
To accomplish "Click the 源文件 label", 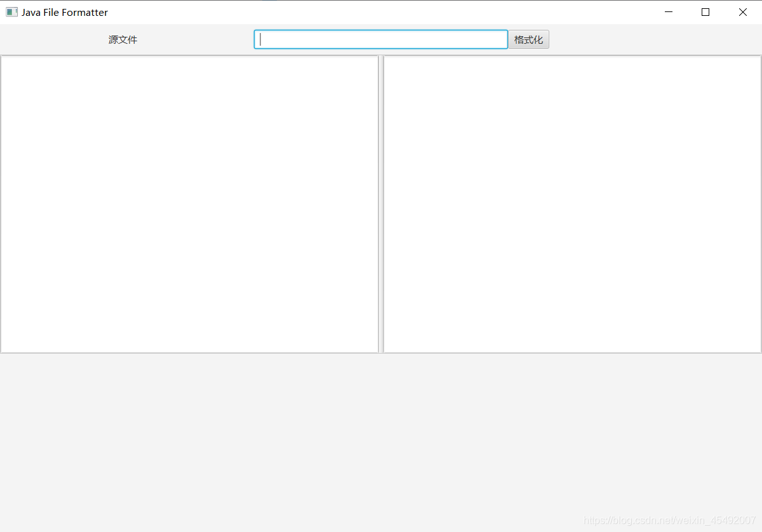I will (x=123, y=39).
